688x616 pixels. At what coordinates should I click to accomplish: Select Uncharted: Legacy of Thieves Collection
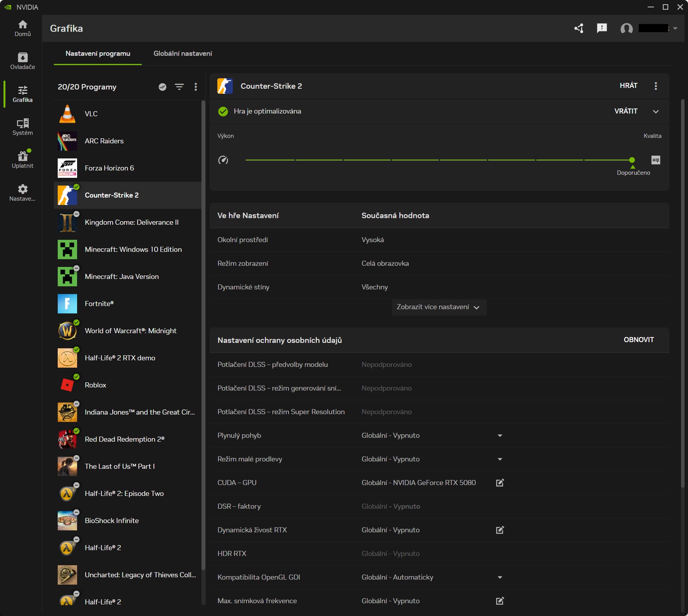point(127,575)
